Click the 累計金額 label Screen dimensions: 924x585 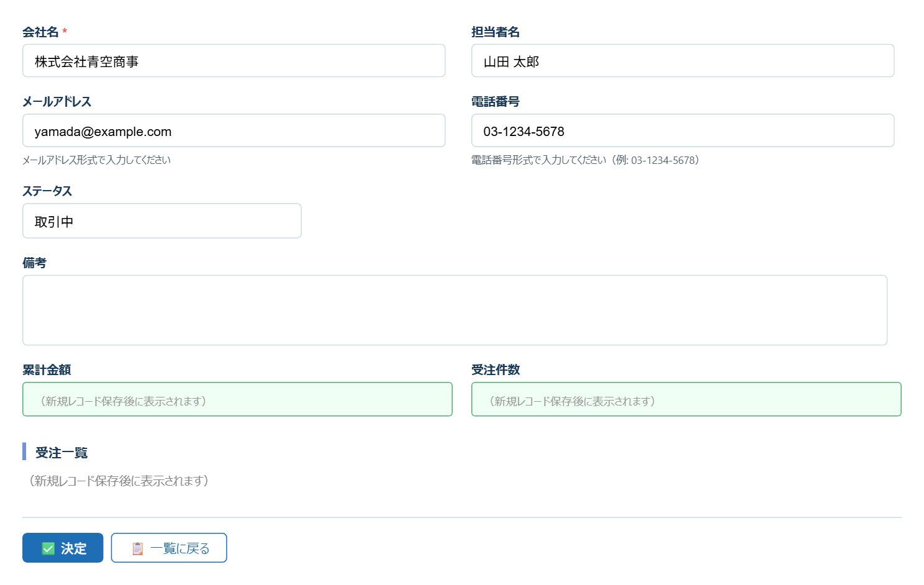tap(47, 370)
